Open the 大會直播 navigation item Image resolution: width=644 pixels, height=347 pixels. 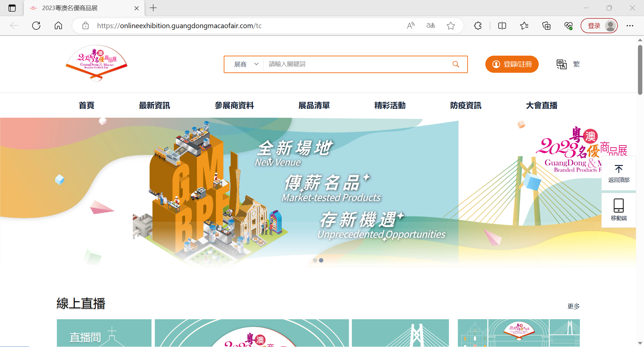coord(541,106)
